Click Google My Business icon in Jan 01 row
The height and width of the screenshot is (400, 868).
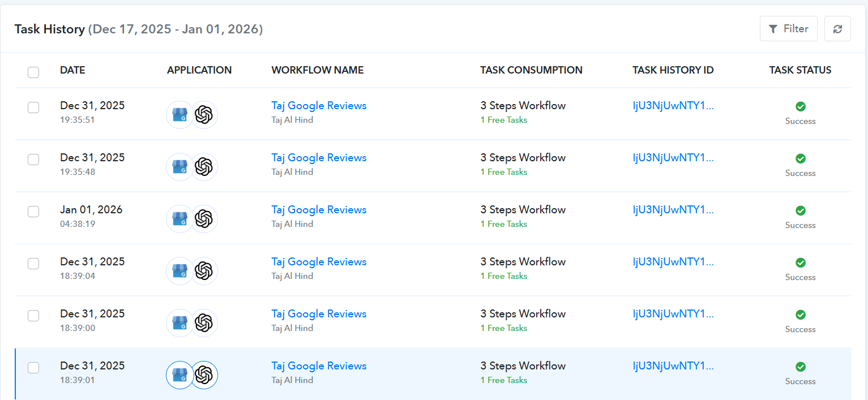point(179,219)
